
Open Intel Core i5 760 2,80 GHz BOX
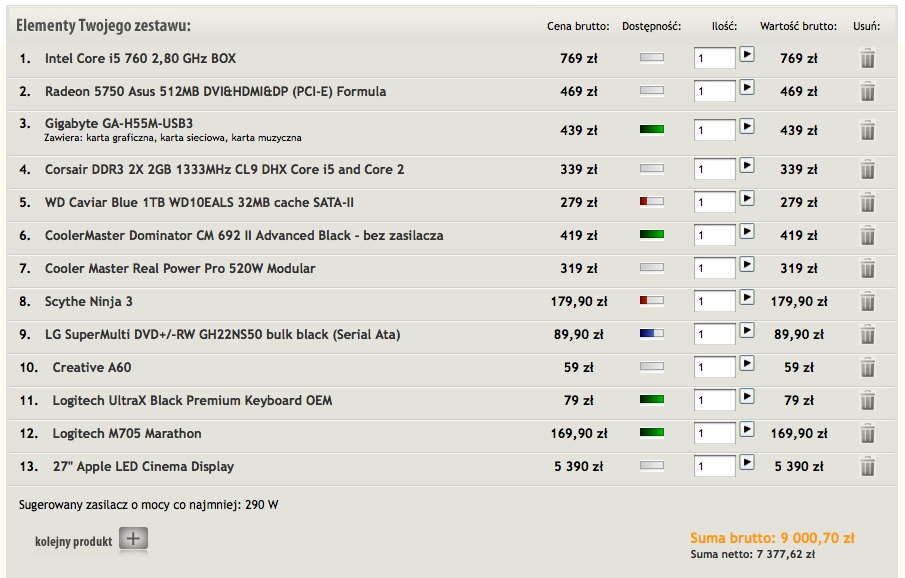[x=140, y=58]
